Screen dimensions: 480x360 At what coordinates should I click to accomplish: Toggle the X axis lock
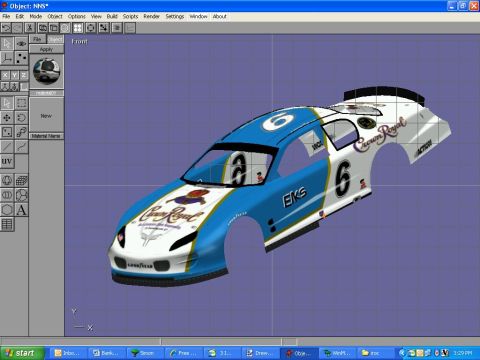pyautogui.click(x=5, y=75)
